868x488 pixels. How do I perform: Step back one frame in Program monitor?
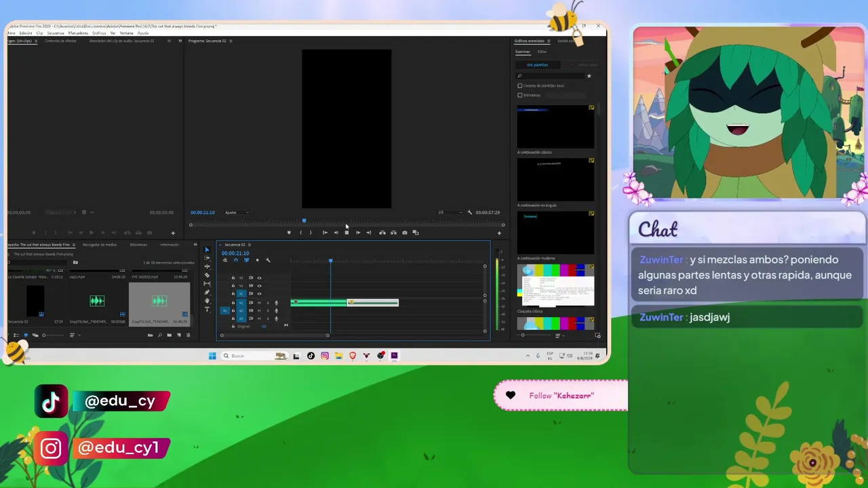(336, 232)
